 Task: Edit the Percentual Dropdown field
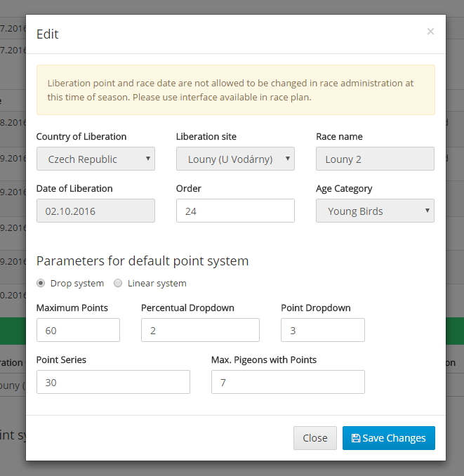point(200,331)
